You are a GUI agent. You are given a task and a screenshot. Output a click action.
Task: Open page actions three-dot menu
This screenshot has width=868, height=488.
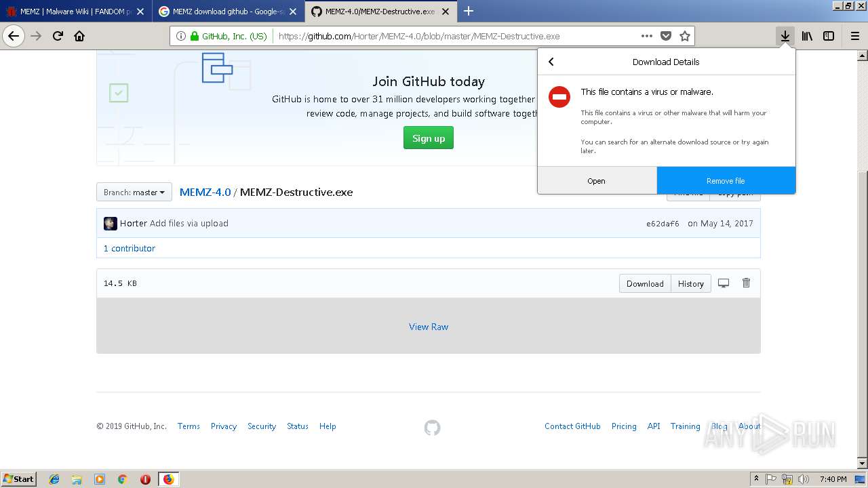(x=646, y=36)
